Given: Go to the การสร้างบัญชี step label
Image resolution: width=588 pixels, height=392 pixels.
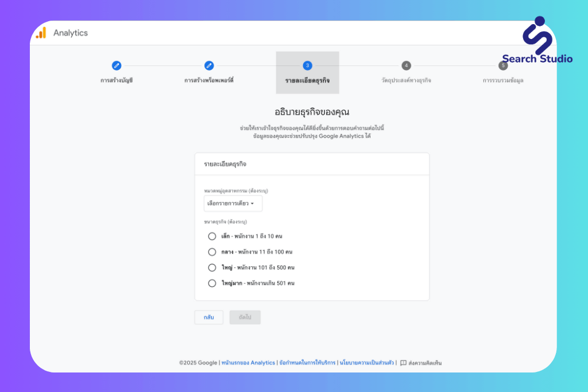Looking at the screenshot, I should point(117,80).
